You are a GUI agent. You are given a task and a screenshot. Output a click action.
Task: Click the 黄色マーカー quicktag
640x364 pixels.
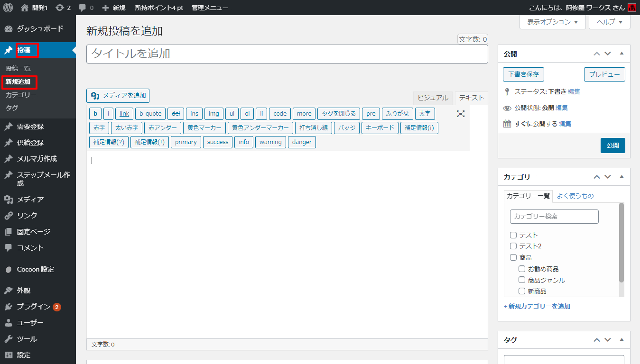pos(204,128)
